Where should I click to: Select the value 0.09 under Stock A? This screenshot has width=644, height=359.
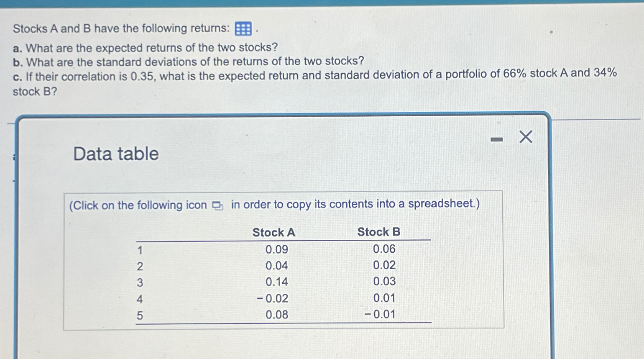277,249
